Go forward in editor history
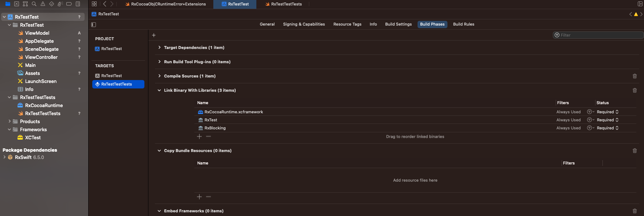The width and height of the screenshot is (644, 216). tap(112, 4)
